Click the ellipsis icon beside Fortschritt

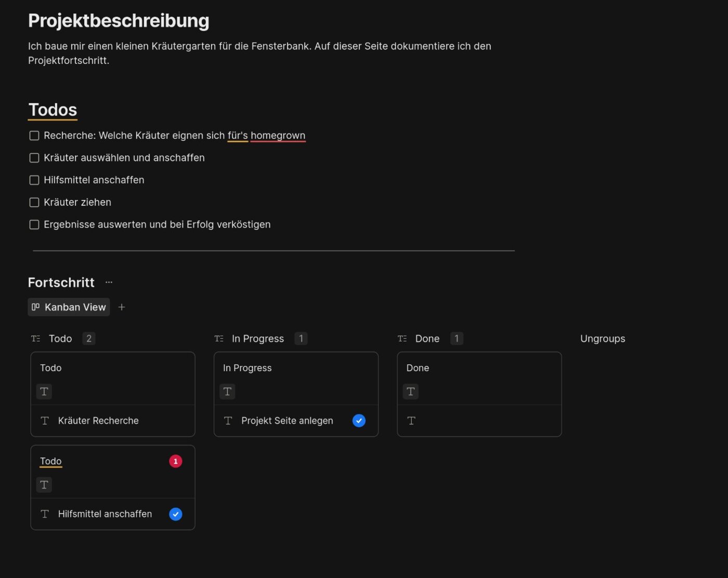(109, 282)
